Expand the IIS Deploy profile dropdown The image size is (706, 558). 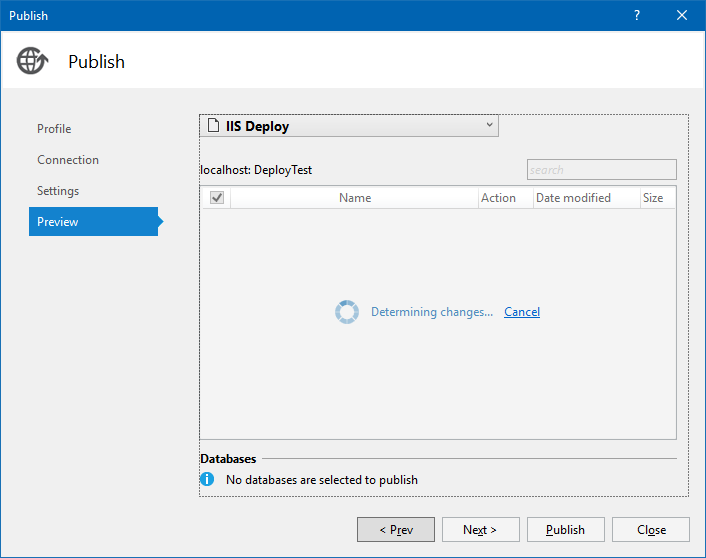click(x=489, y=125)
